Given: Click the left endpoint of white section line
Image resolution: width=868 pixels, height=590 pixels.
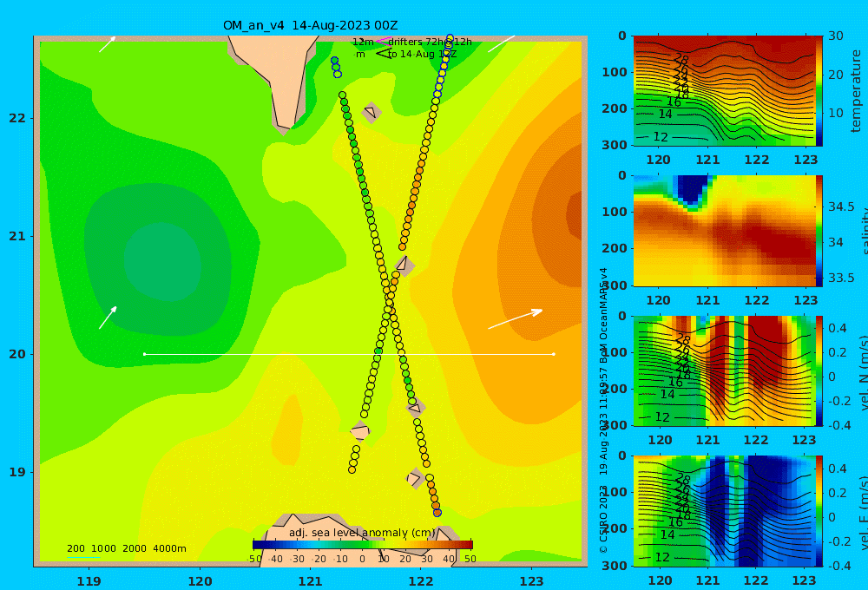Looking at the screenshot, I should [x=144, y=354].
